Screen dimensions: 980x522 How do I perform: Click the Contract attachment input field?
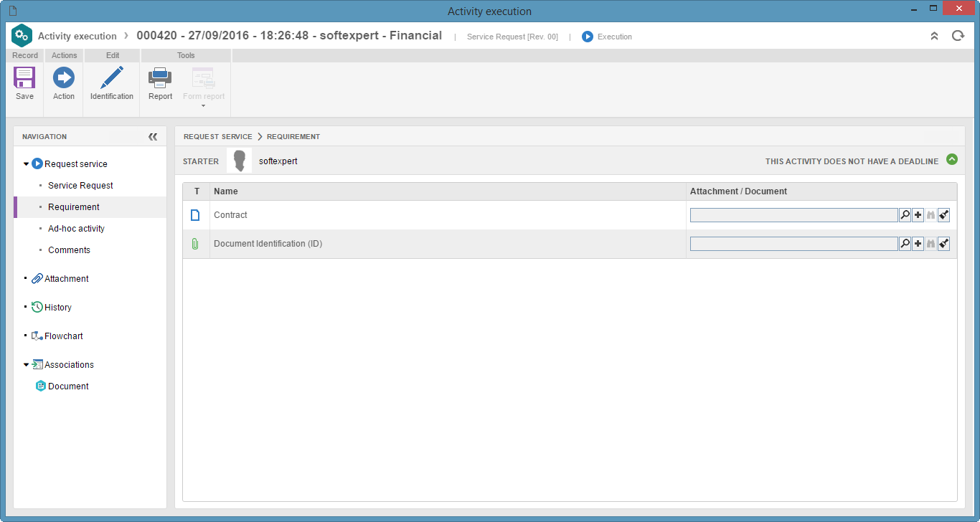pos(793,215)
